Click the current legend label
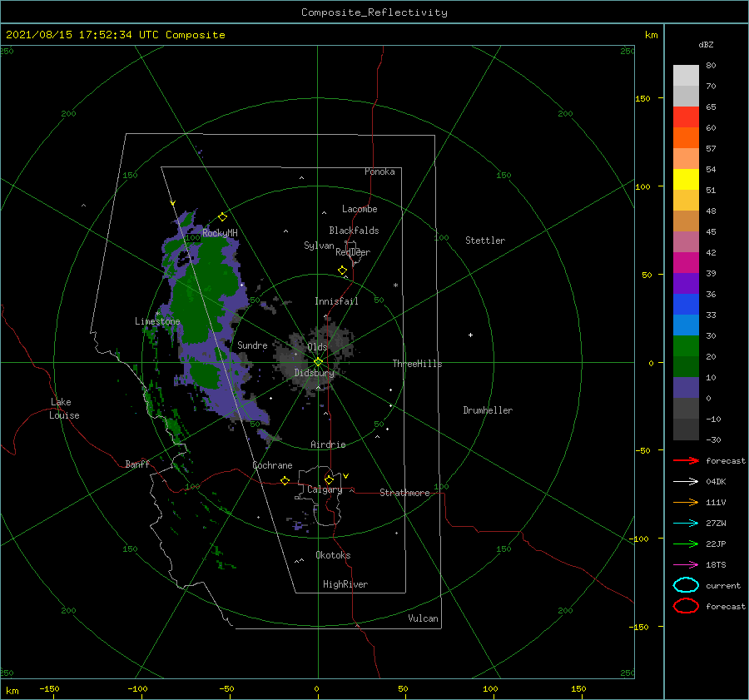This screenshot has width=749, height=700. coord(723,585)
